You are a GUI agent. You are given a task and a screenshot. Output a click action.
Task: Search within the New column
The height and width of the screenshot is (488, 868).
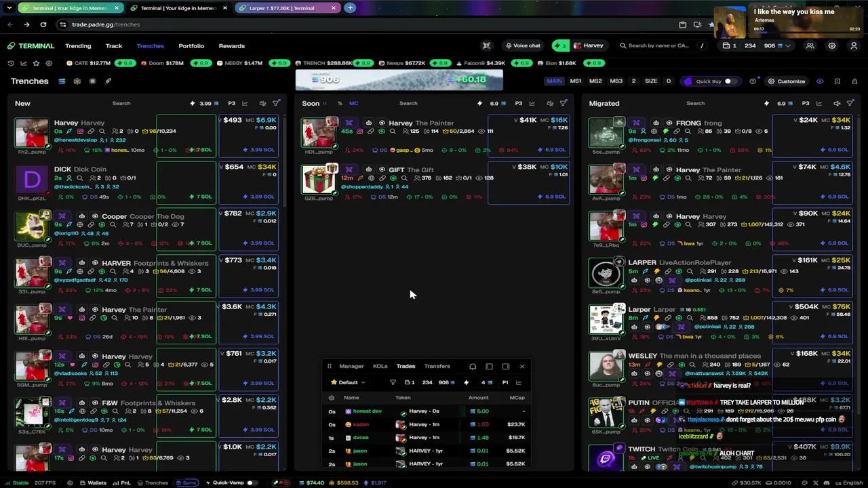(121, 104)
